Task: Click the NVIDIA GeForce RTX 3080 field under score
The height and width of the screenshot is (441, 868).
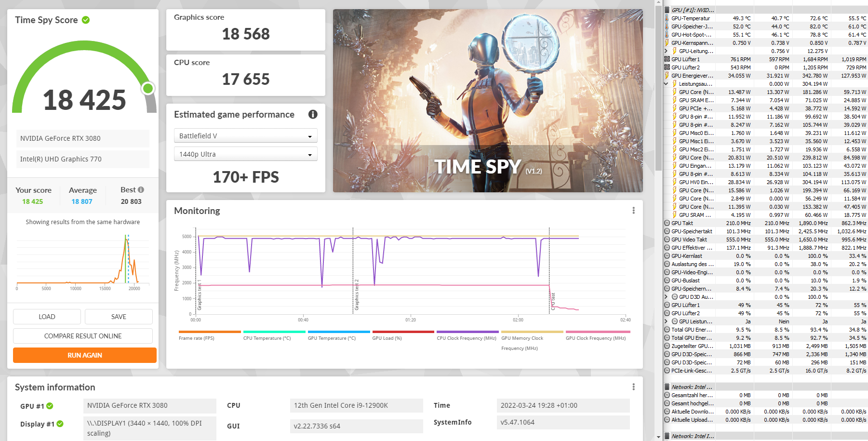Action: coord(83,138)
